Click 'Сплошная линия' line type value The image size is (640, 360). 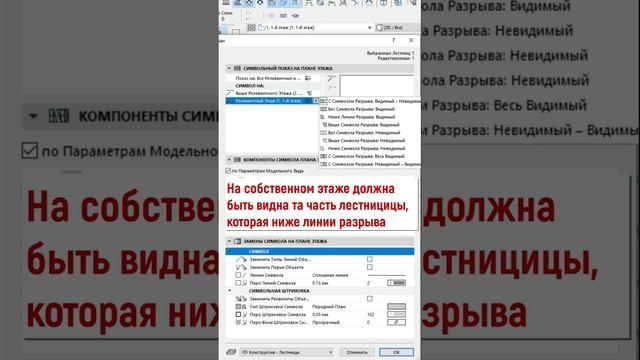330,275
